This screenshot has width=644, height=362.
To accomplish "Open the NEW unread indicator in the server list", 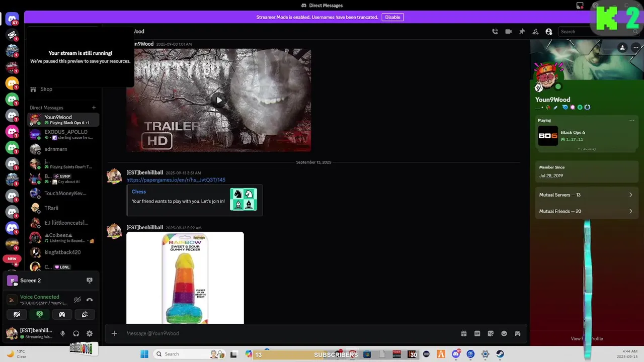I will [12, 258].
